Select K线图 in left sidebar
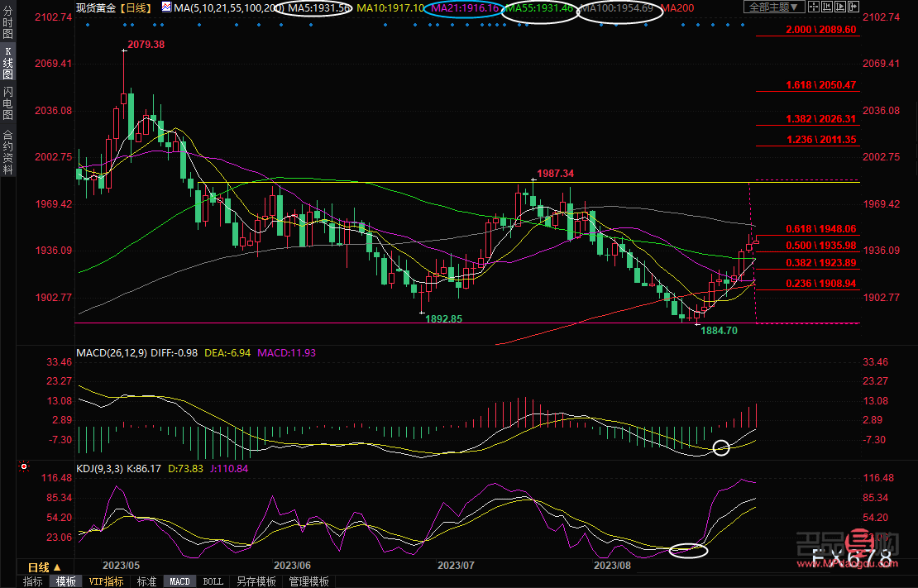 7,63
